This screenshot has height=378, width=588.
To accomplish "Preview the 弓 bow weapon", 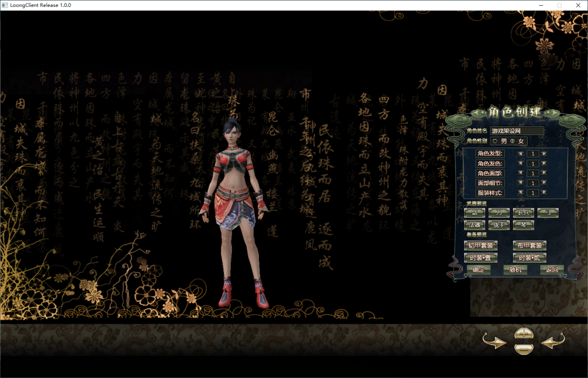I will 548,213.
